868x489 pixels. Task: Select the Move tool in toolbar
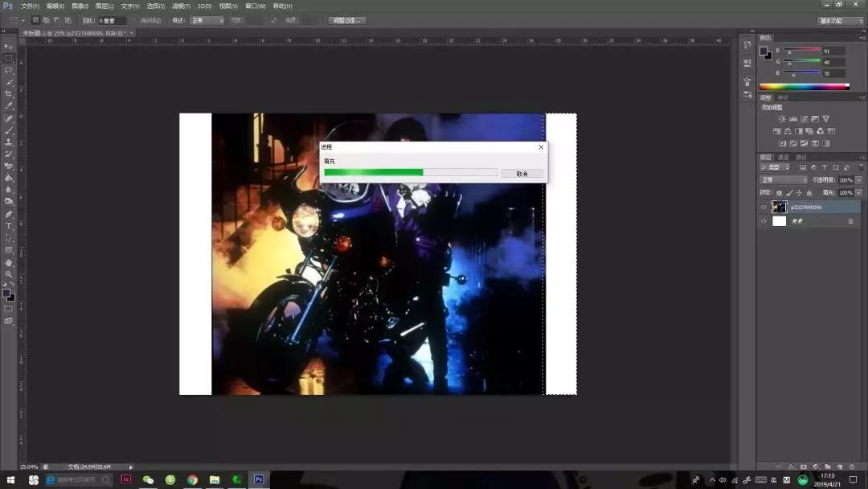click(x=9, y=46)
